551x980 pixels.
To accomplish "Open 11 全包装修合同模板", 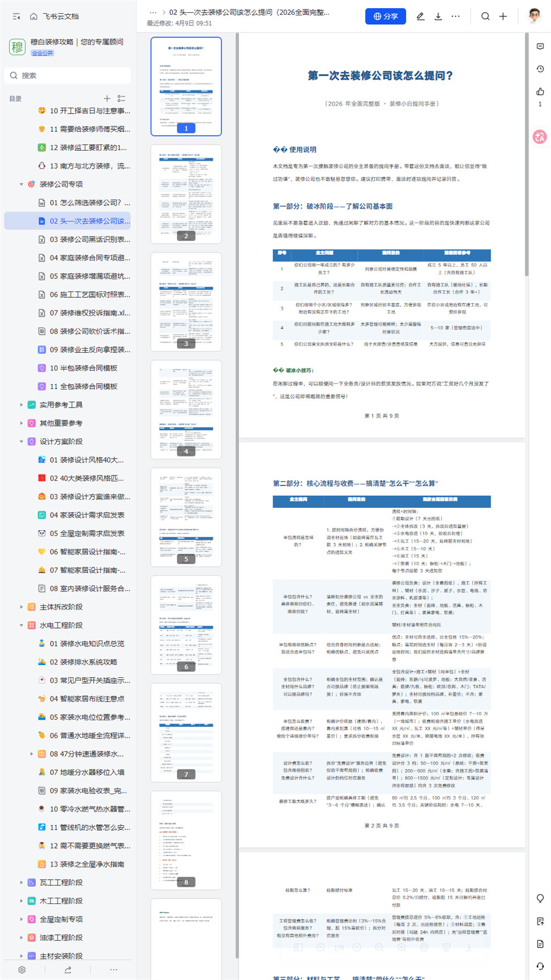I will tap(67, 387).
